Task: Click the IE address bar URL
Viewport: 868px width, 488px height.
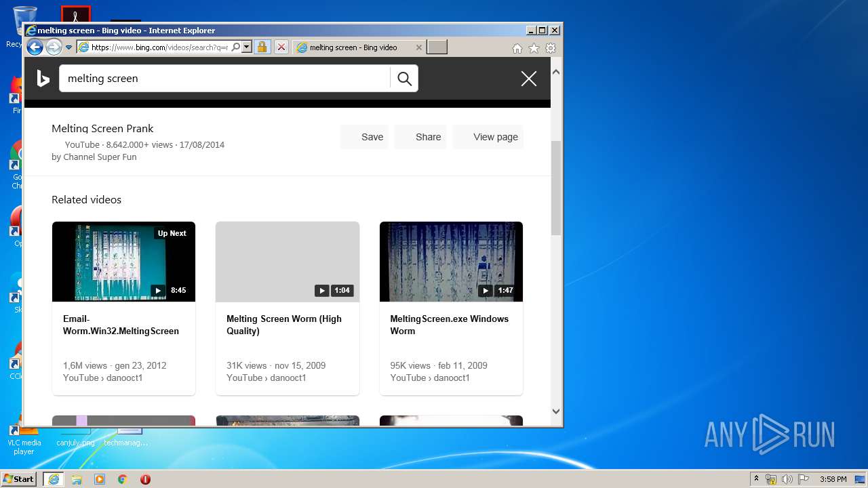Action: point(159,47)
